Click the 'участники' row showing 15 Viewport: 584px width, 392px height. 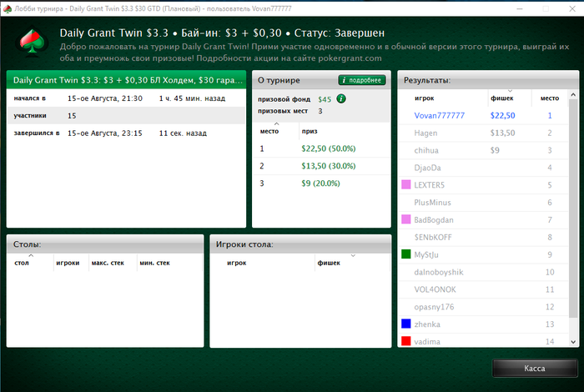[126, 116]
